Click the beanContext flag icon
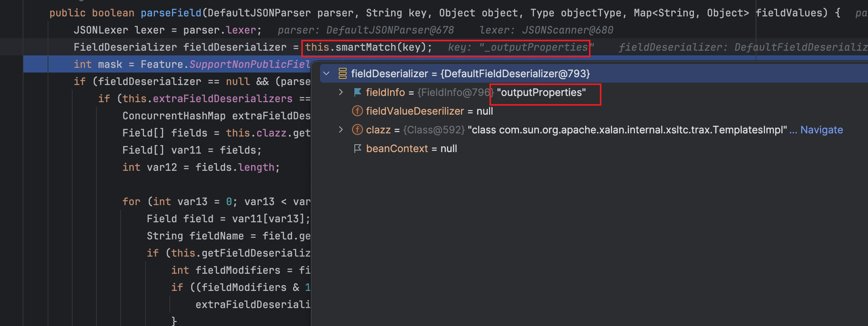868x326 pixels. point(357,148)
